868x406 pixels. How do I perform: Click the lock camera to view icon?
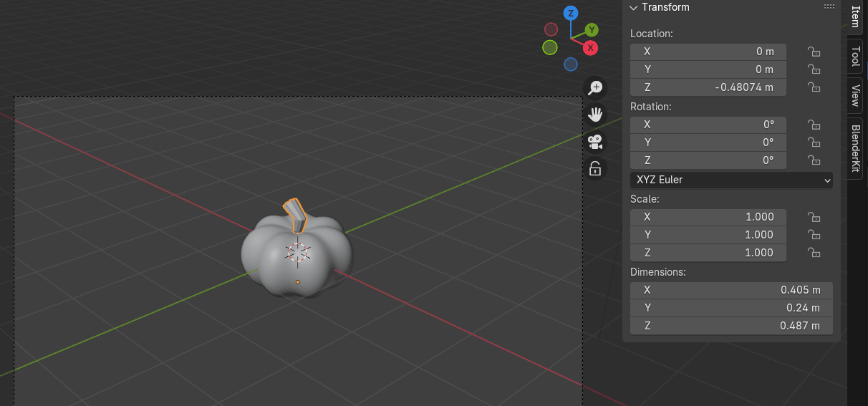click(x=595, y=168)
